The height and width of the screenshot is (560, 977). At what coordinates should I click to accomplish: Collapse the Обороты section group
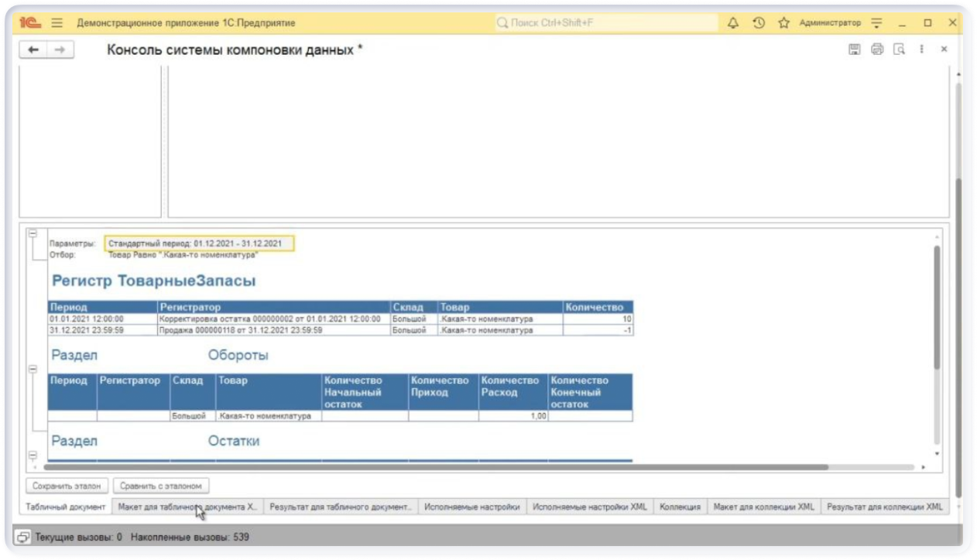pyautogui.click(x=33, y=370)
